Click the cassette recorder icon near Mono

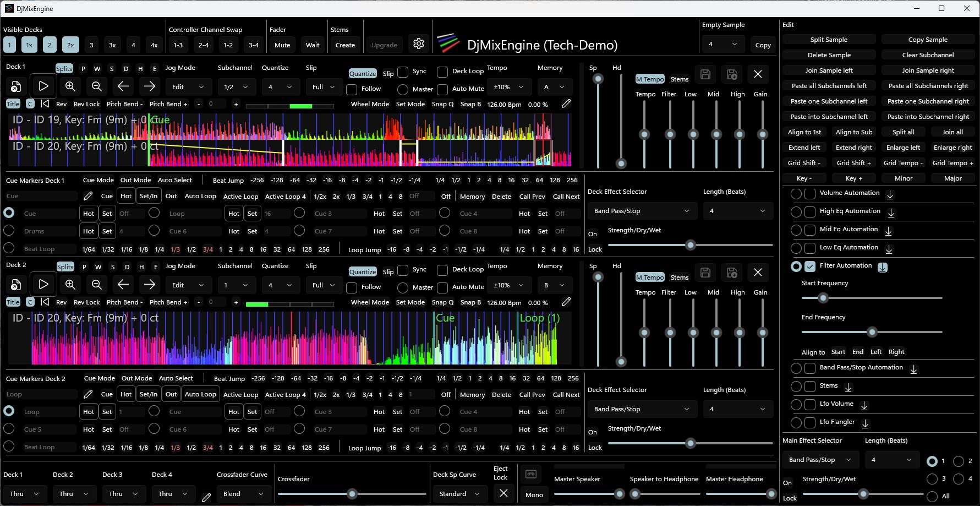point(532,473)
